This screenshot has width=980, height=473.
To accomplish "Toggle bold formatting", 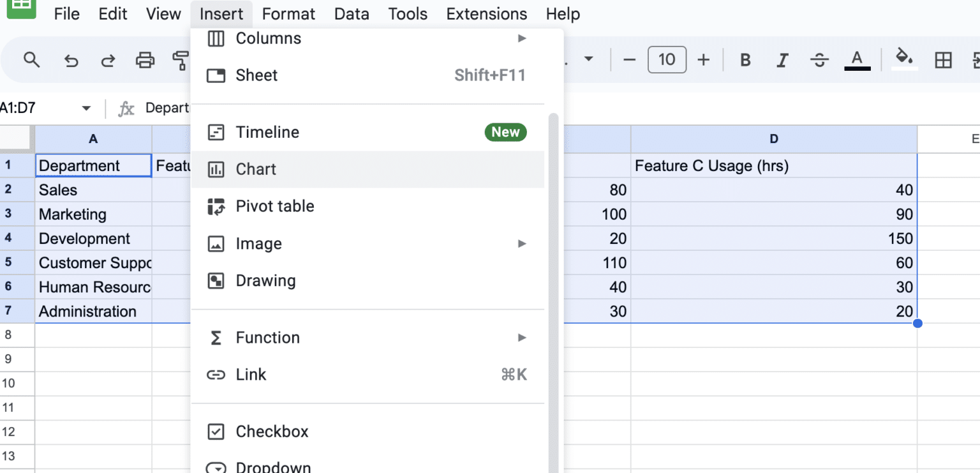I will [x=745, y=59].
